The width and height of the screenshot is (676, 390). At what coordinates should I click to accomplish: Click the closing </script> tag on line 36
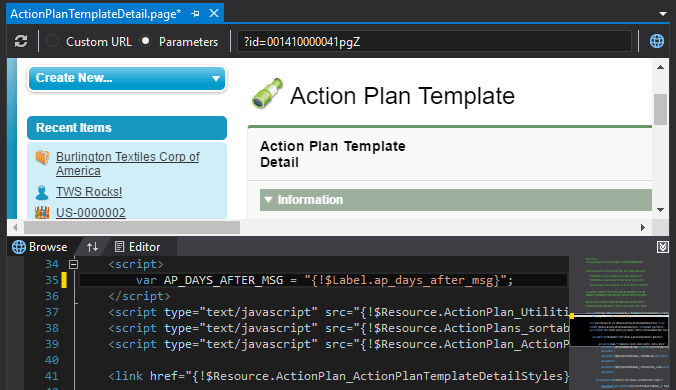pos(139,296)
